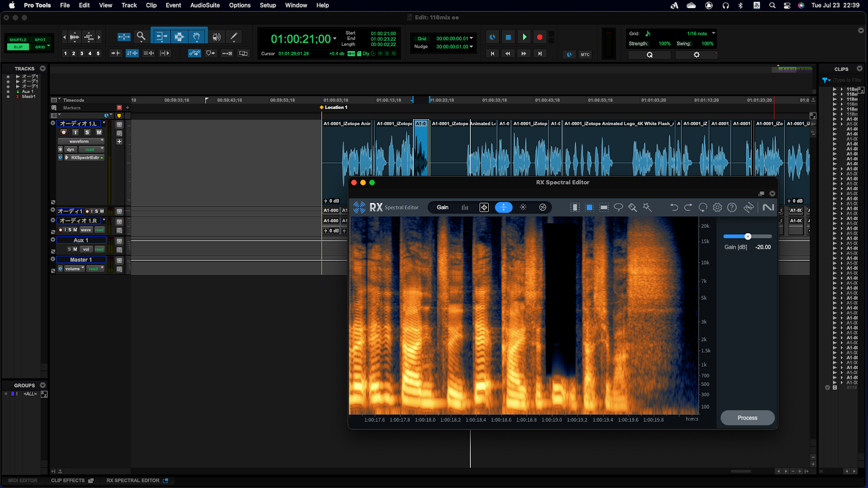This screenshot has width=868, height=488.
Task: Open the Master 1 volume view selector
Action: [x=74, y=269]
